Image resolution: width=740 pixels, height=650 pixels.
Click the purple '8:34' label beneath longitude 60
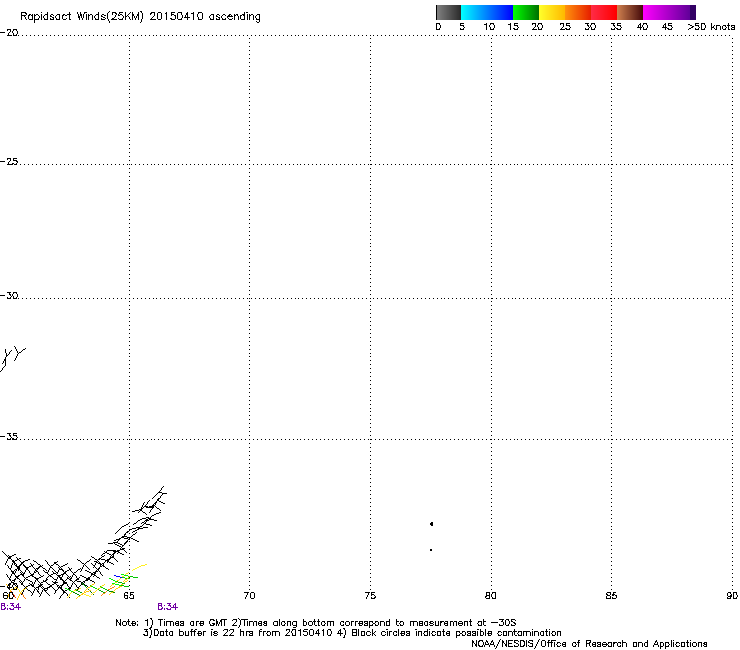tap(10, 607)
